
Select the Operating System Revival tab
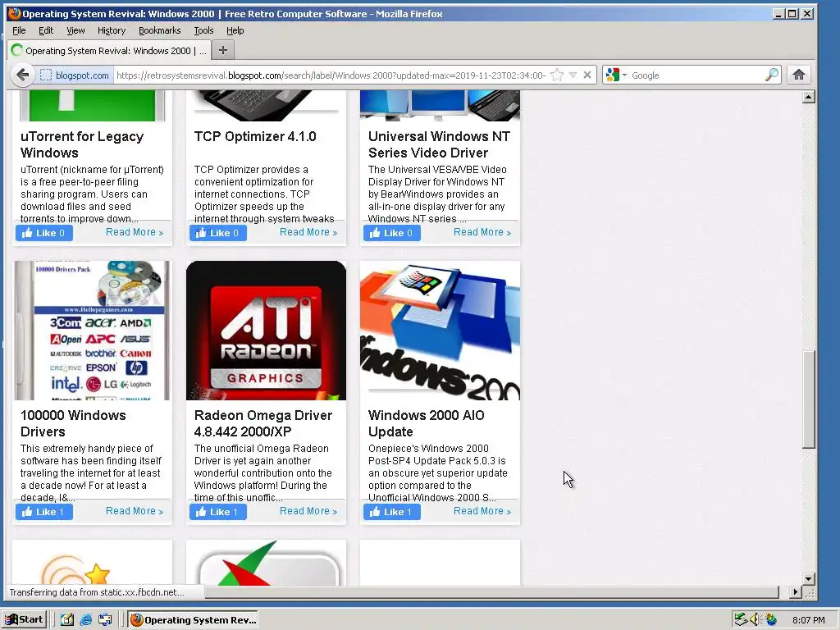click(x=109, y=50)
